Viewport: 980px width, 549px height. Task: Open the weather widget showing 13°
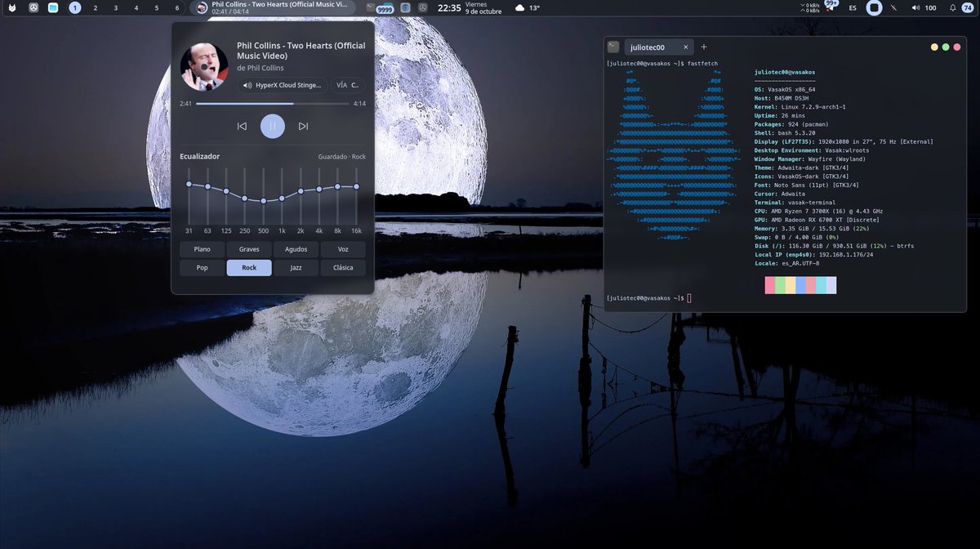pyautogui.click(x=528, y=7)
